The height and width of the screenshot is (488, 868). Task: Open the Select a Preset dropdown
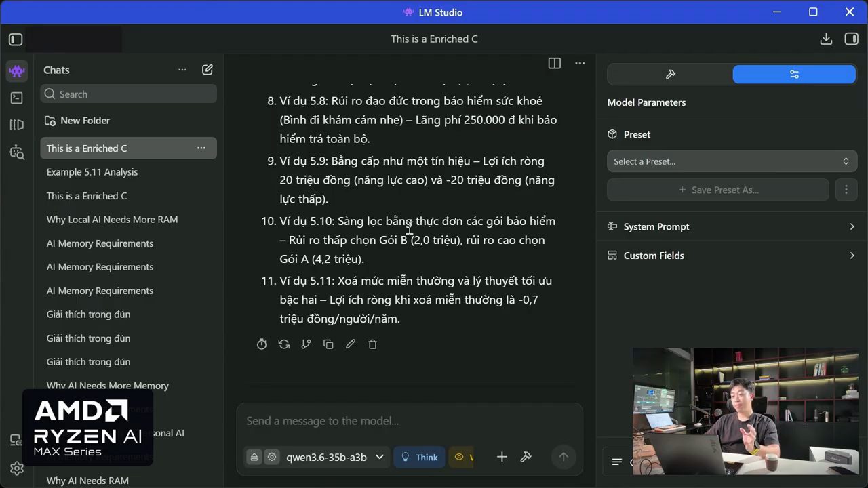[732, 161]
